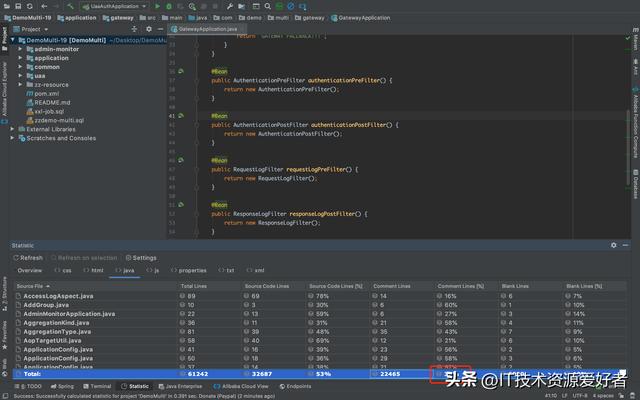640x400 pixels.
Task: Collapse the DemoMulti-19 root node
Action: coord(13,40)
